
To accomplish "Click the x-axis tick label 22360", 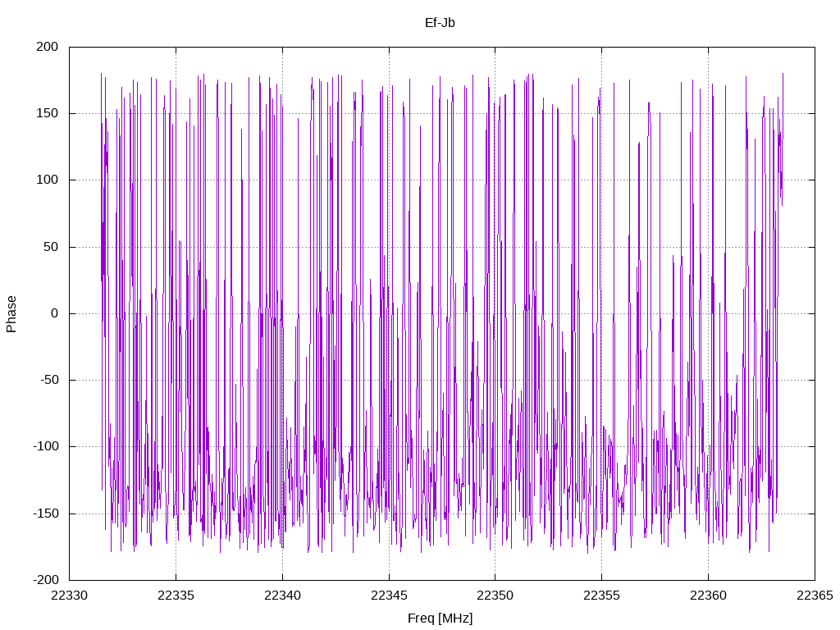I will click(708, 596).
